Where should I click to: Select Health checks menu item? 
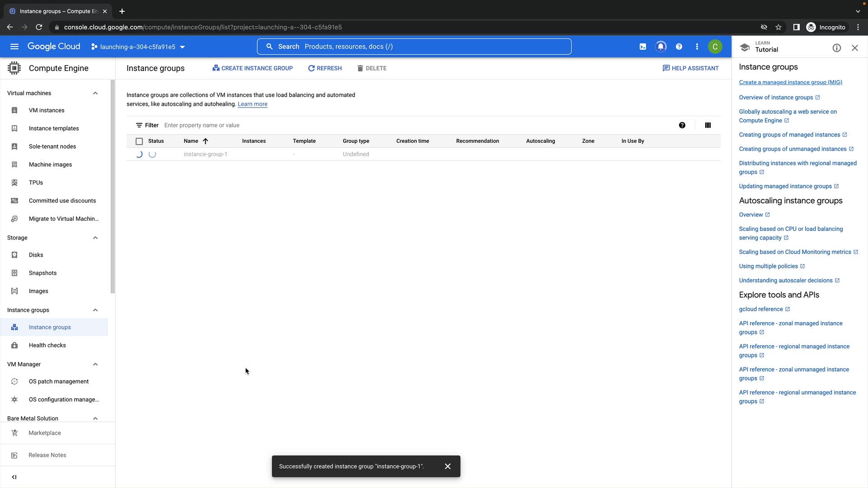47,345
